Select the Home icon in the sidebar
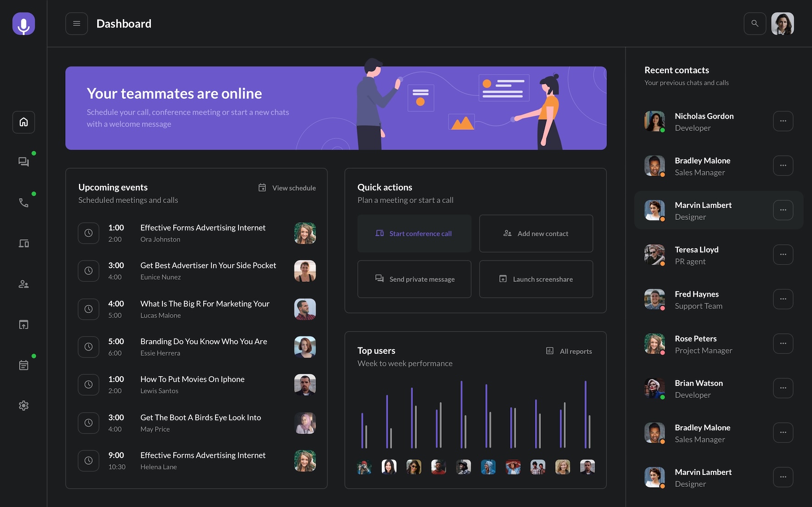 (23, 122)
